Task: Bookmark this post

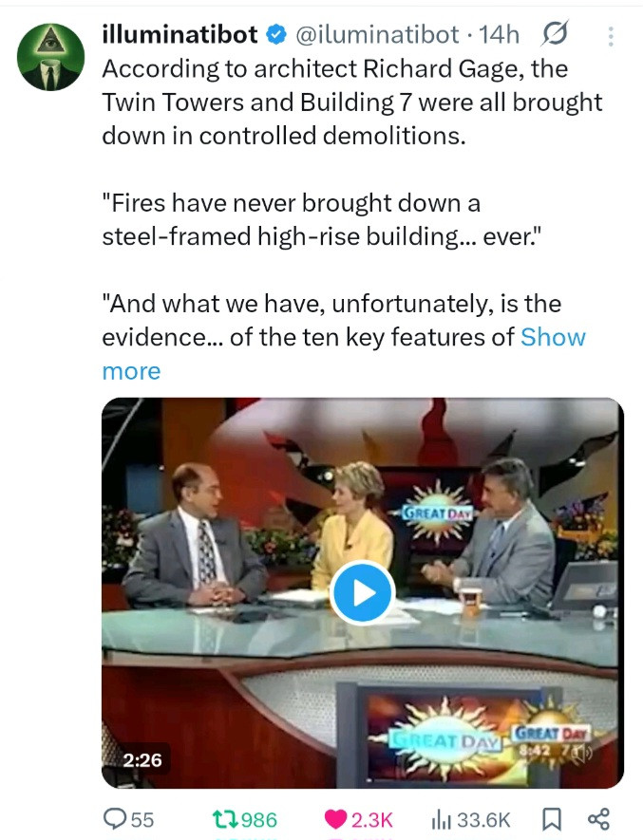Action: coord(552,819)
